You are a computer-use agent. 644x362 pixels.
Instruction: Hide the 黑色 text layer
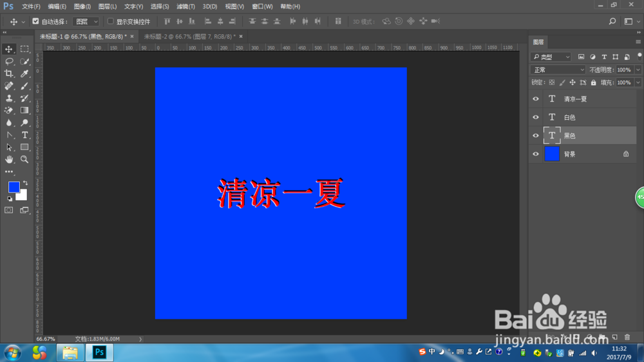coord(536,136)
